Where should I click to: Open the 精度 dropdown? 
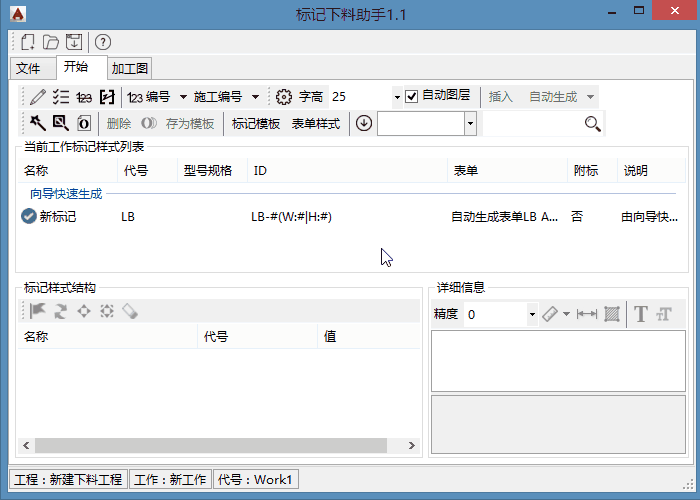point(532,315)
